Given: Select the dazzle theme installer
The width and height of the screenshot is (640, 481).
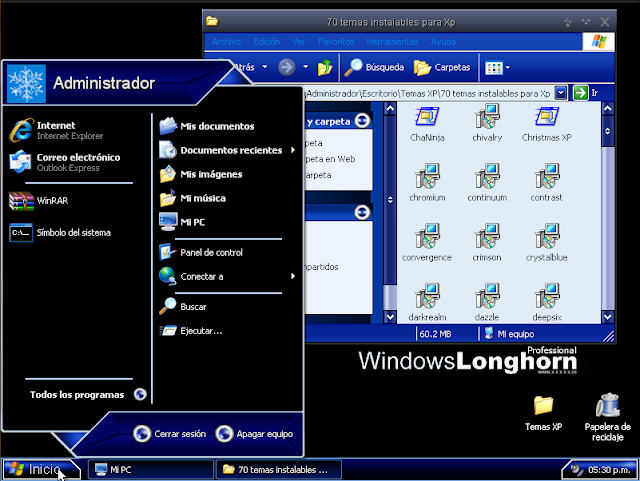Looking at the screenshot, I should click(487, 302).
